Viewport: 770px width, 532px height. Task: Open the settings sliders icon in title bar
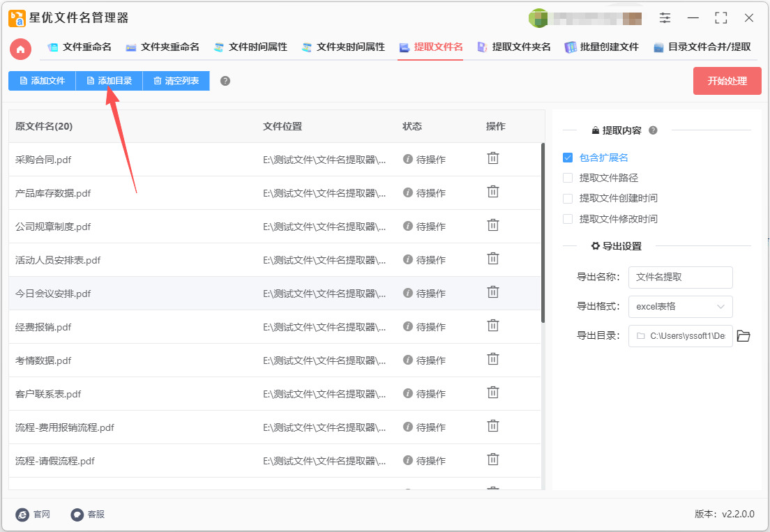click(x=665, y=18)
